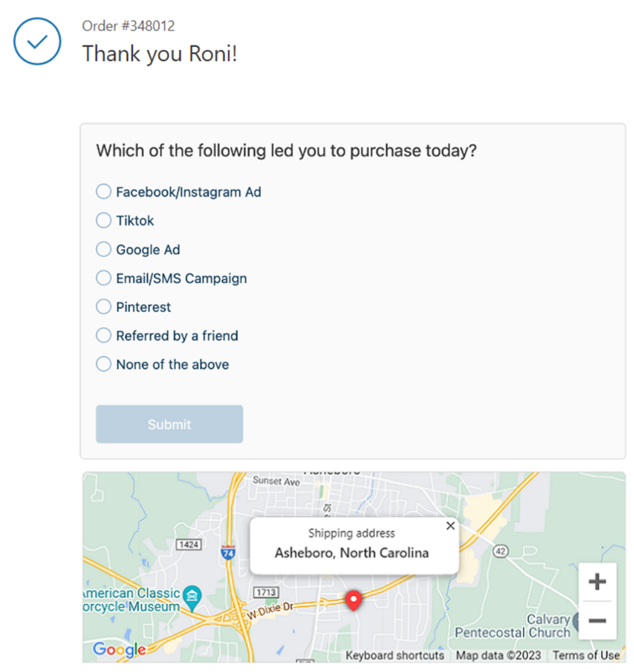Screen dimensions: 634x672
Task: Zoom out on the map
Action: point(597,621)
